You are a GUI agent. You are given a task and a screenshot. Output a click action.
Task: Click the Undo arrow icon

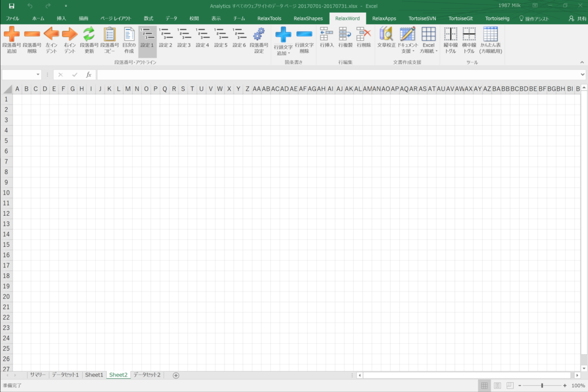pyautogui.click(x=30, y=6)
